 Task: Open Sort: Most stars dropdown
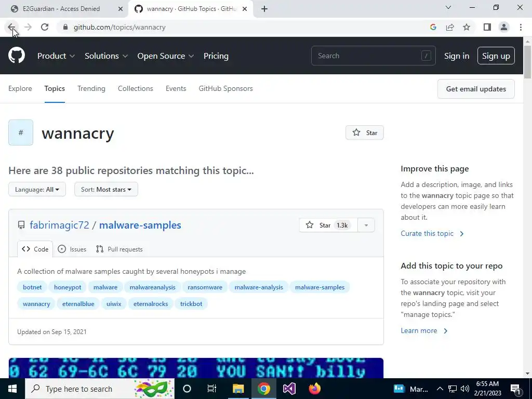[106, 189]
